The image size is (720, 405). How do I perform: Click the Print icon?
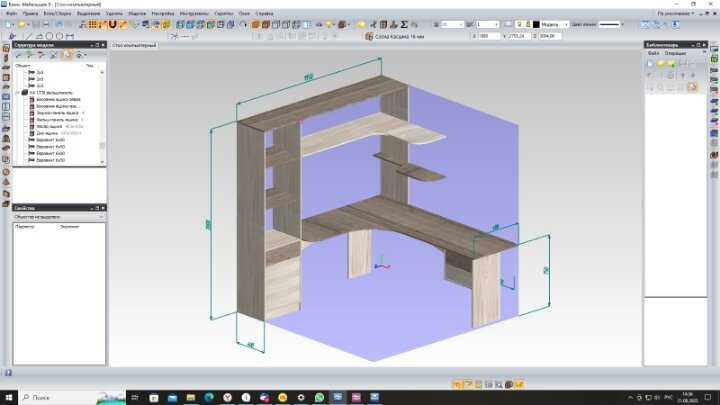click(45, 24)
